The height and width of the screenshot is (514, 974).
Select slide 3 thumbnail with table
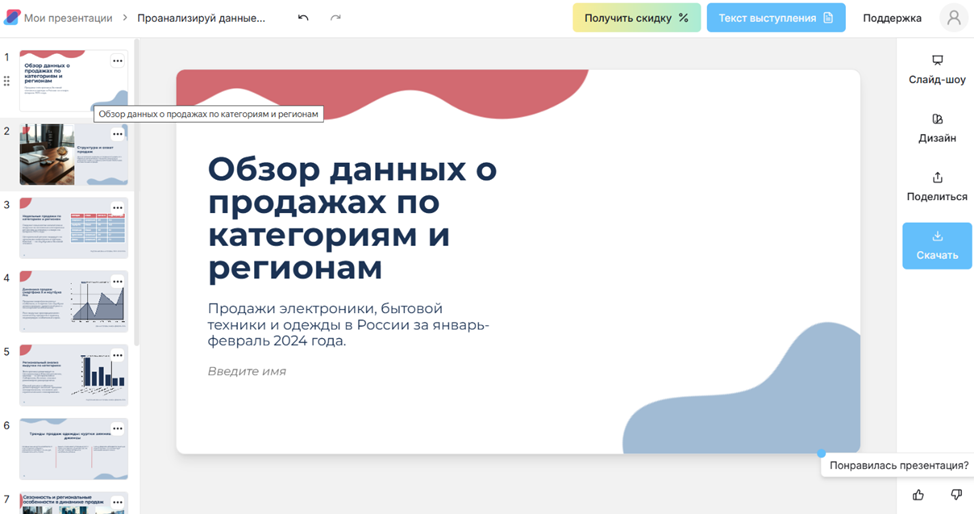tap(73, 228)
